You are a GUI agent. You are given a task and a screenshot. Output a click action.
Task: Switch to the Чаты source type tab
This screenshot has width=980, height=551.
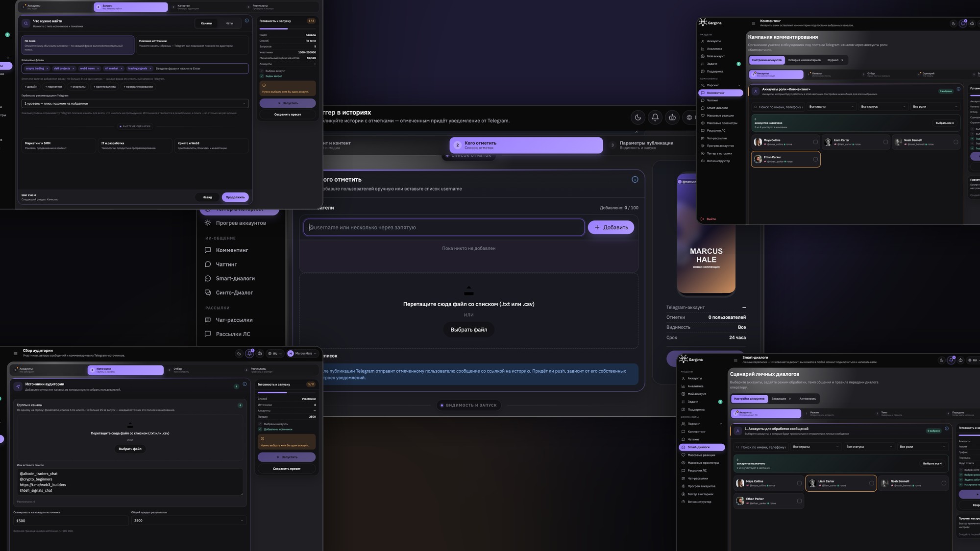click(x=229, y=23)
